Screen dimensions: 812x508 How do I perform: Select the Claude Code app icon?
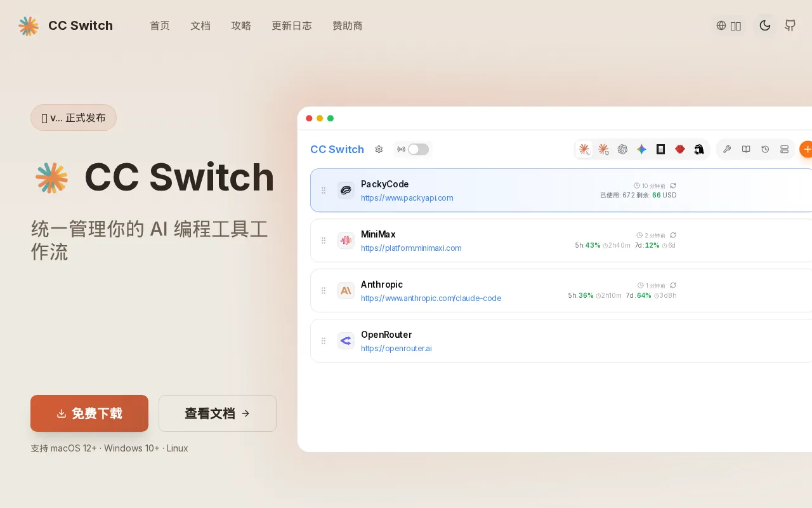coord(584,149)
